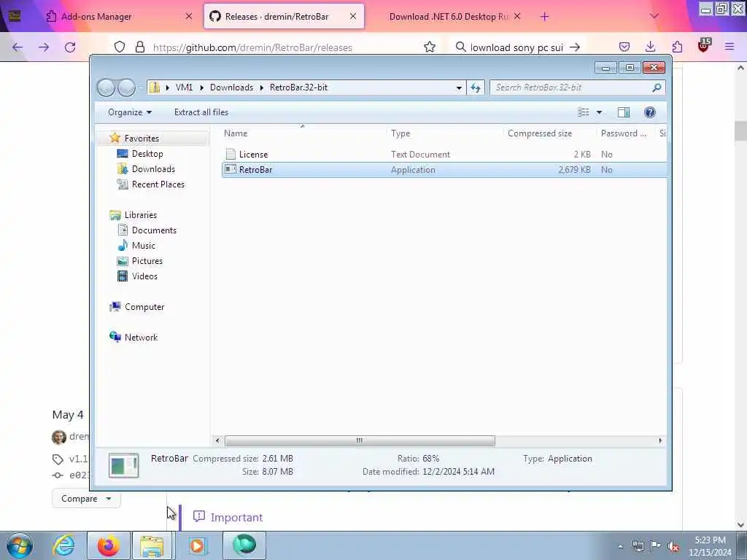Change the view with the view icon
Image resolution: width=747 pixels, height=560 pixels.
pos(583,112)
